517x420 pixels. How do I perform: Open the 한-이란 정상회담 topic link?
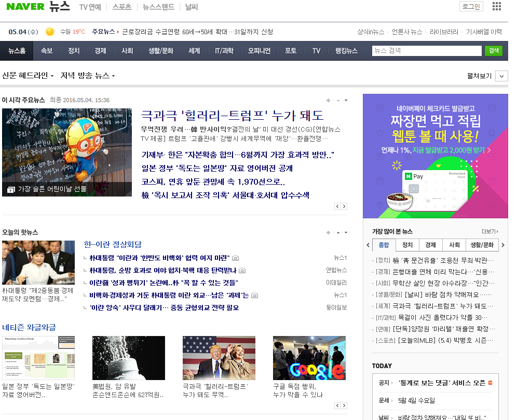click(113, 244)
